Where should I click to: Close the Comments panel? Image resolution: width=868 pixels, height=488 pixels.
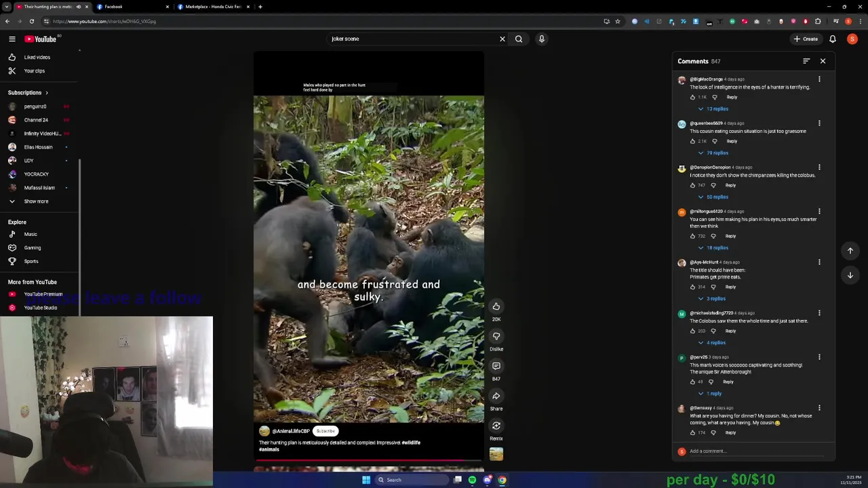click(823, 61)
